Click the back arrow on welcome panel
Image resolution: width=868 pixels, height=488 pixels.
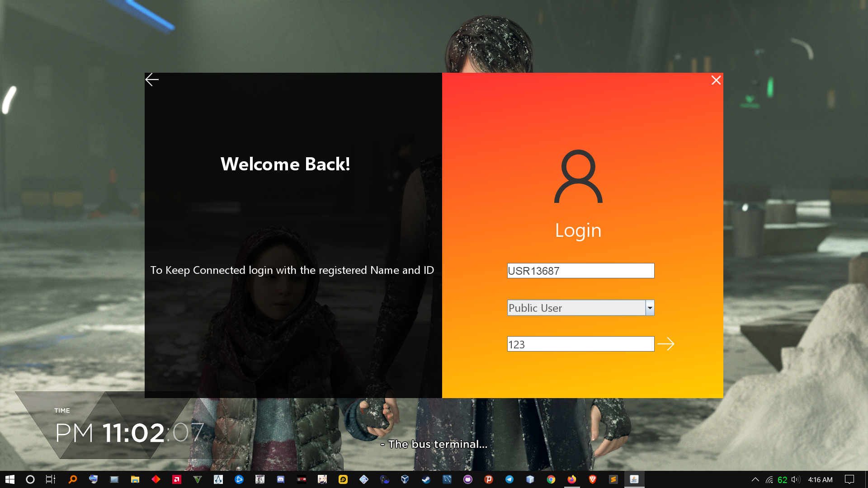tap(152, 80)
